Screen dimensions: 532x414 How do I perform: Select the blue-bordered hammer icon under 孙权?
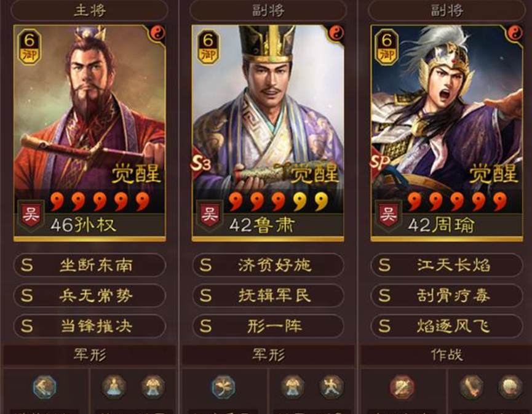44,387
